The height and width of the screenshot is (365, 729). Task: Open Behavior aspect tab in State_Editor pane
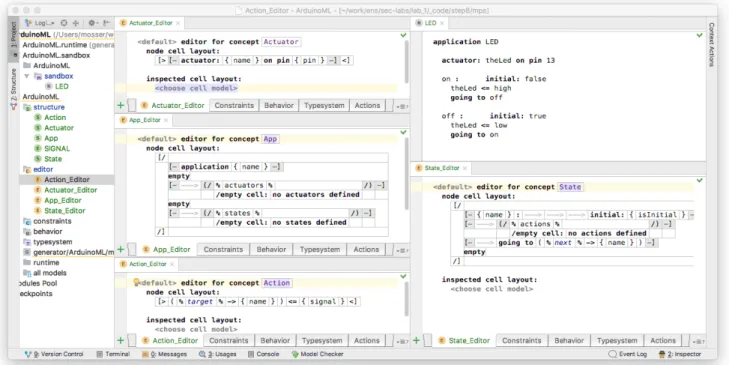click(569, 340)
